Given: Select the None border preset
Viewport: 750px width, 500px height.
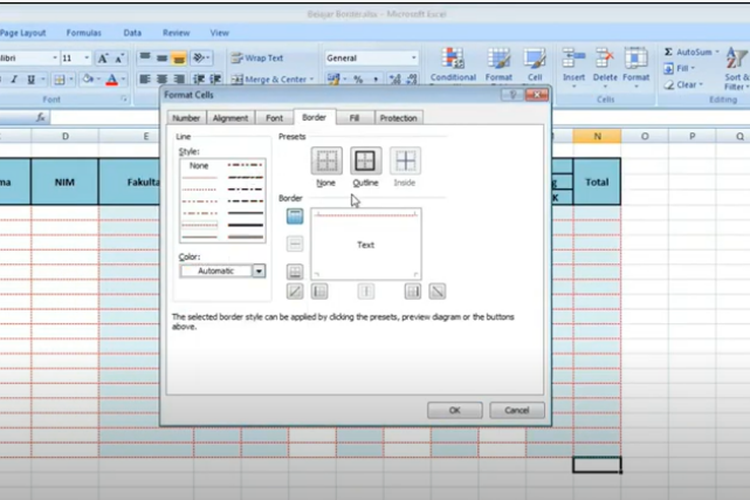Looking at the screenshot, I should [x=326, y=161].
